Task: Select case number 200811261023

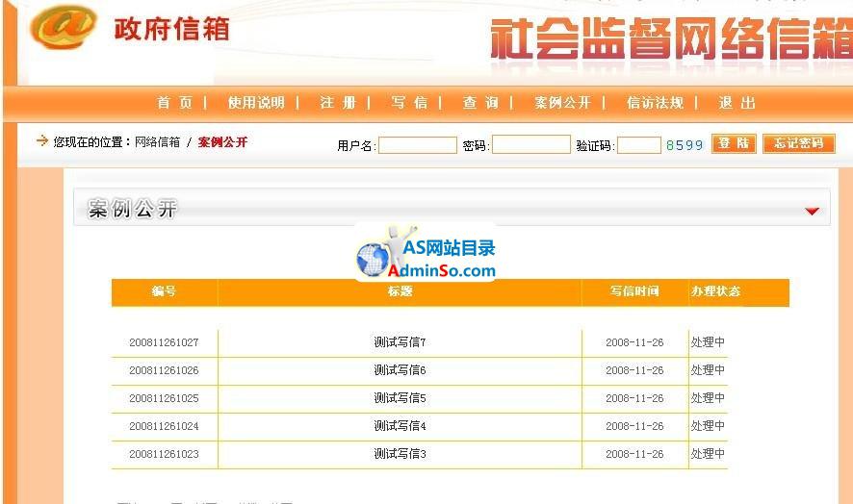Action: (x=164, y=454)
